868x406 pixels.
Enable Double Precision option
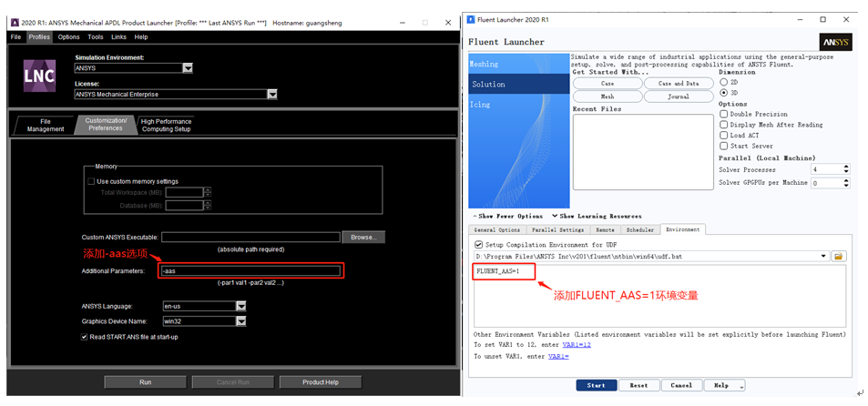click(723, 114)
